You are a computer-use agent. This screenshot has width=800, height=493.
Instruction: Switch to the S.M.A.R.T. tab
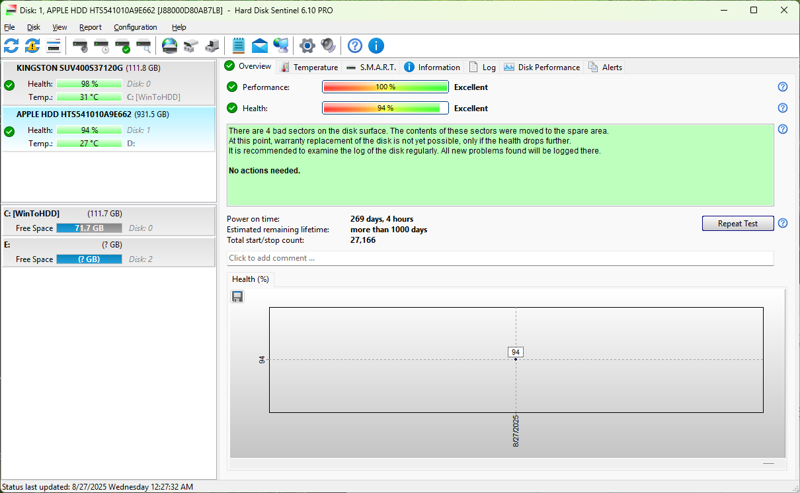(371, 67)
